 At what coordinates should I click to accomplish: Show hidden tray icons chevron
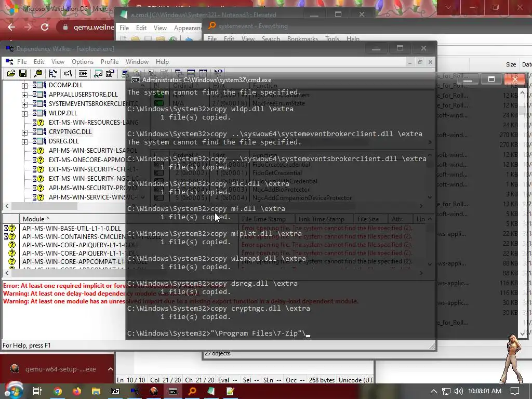pos(433,391)
